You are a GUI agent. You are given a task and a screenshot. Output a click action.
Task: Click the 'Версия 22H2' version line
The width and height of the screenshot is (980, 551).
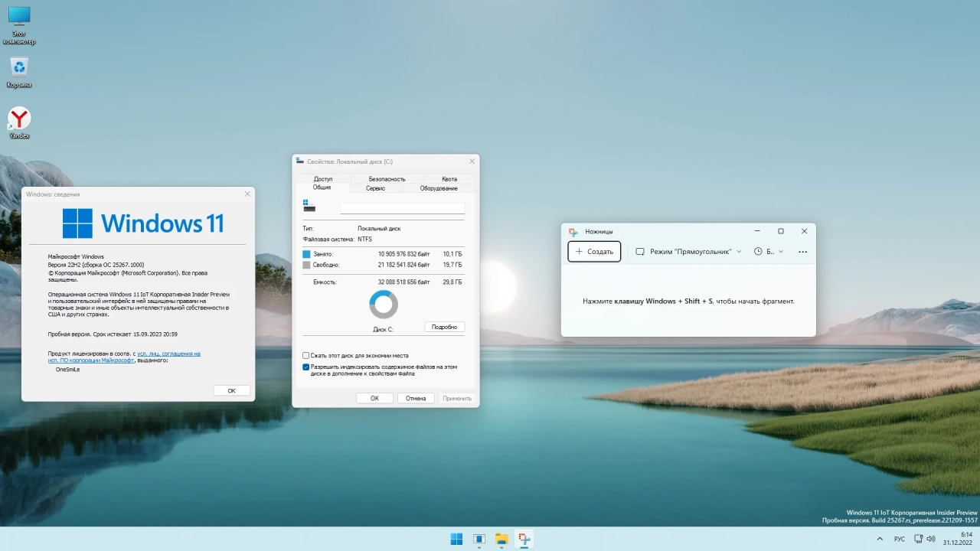click(x=96, y=265)
